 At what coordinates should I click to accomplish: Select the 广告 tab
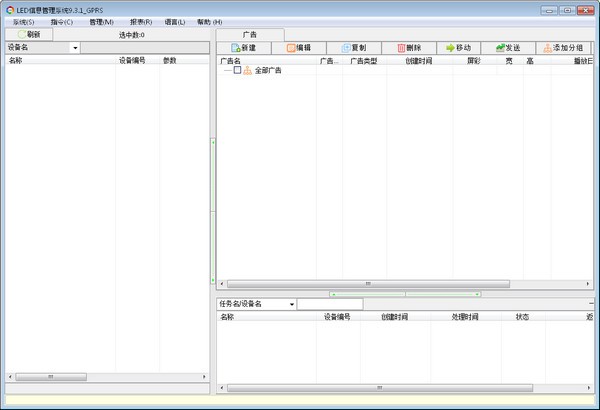coord(250,34)
